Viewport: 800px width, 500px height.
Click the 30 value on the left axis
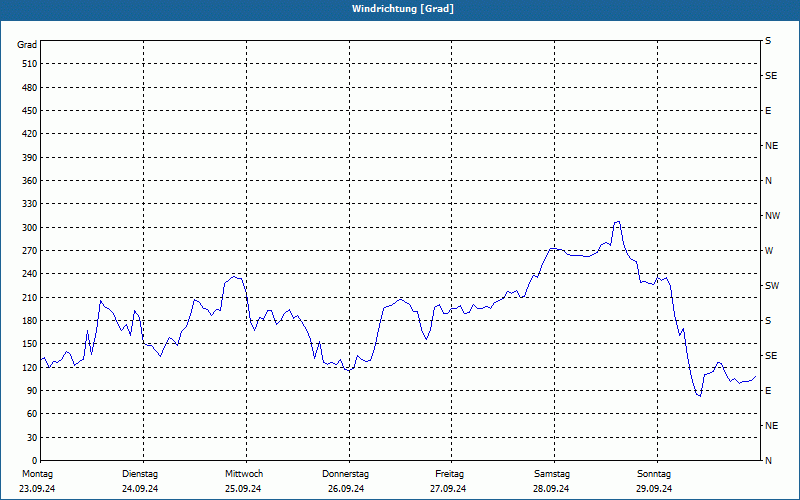(x=32, y=437)
